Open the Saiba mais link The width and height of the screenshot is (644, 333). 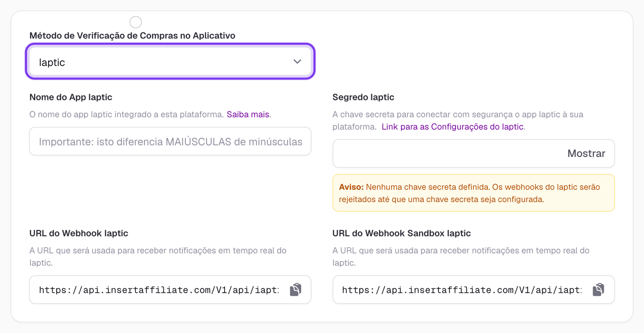[248, 114]
